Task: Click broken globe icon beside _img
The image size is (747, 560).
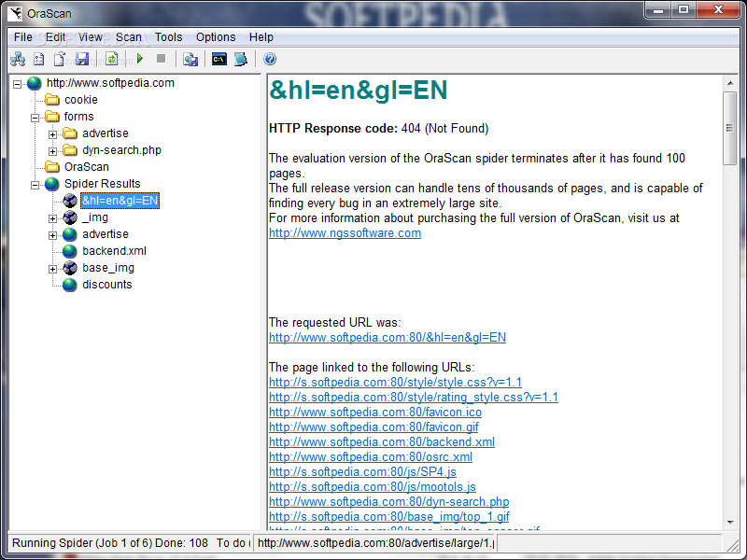Action: pos(70,217)
